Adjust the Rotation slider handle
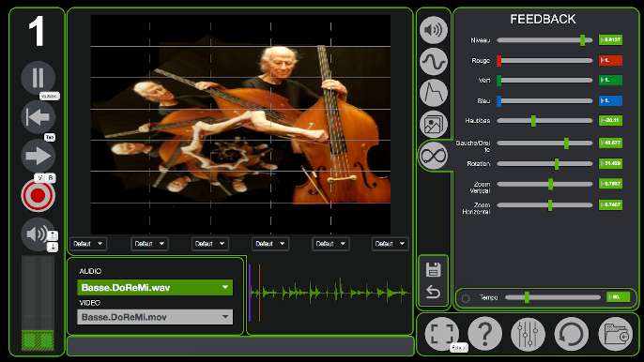 (x=557, y=164)
